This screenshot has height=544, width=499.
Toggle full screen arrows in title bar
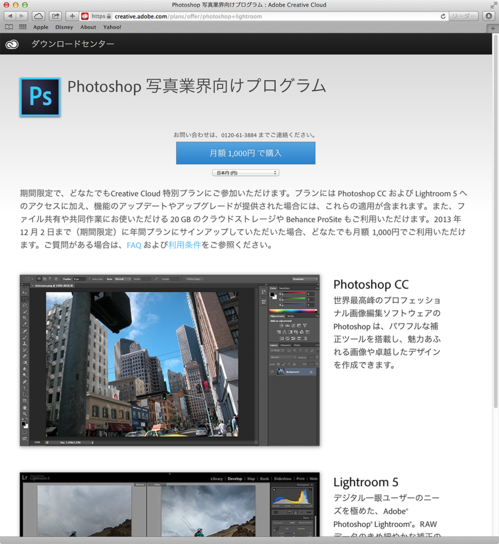pos(493,5)
